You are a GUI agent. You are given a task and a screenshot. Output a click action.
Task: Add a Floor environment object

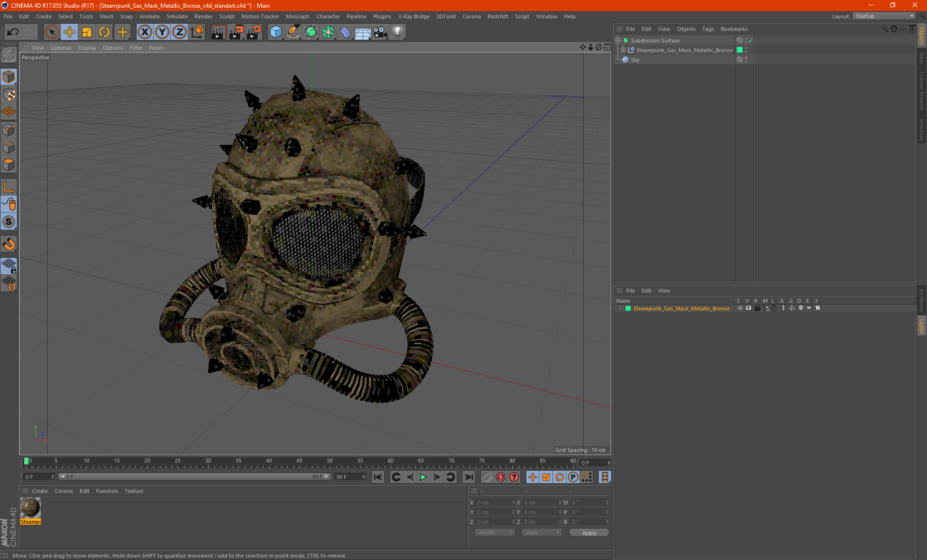pos(363,32)
